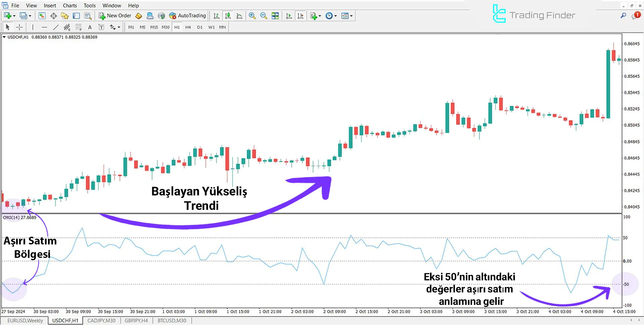
Task: Click the Zoom In magnifier icon
Action: click(252, 16)
